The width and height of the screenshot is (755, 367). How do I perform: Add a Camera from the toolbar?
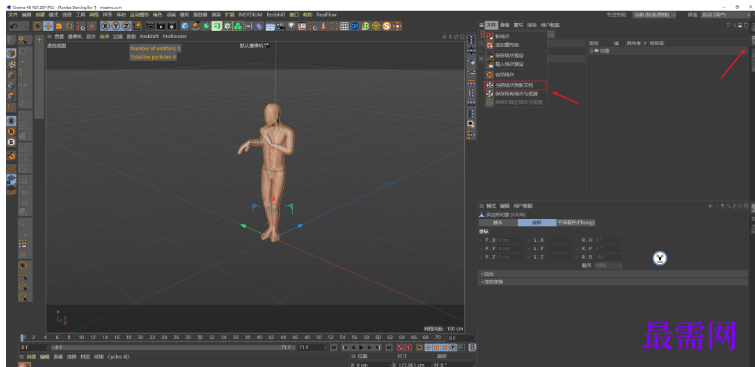coord(281,26)
